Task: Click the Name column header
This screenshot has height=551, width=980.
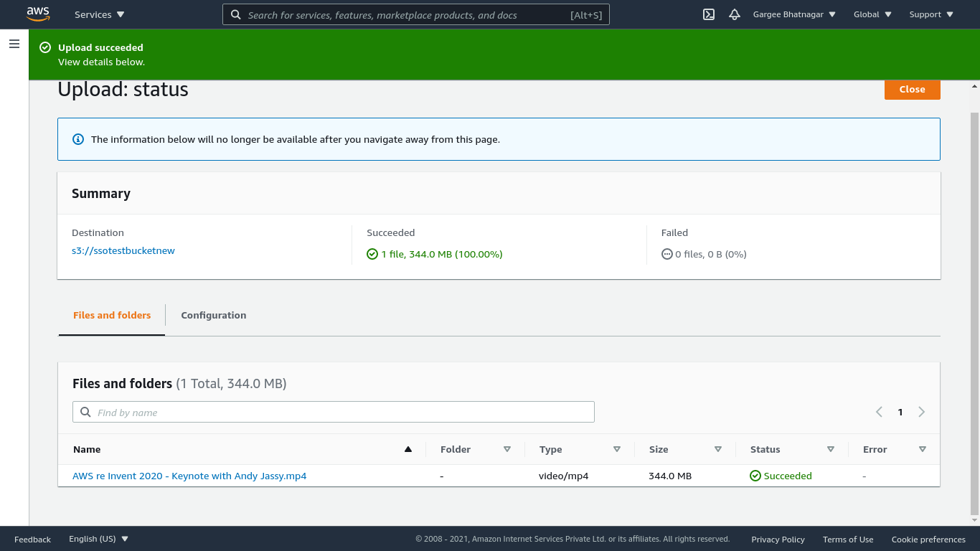Action: click(87, 449)
